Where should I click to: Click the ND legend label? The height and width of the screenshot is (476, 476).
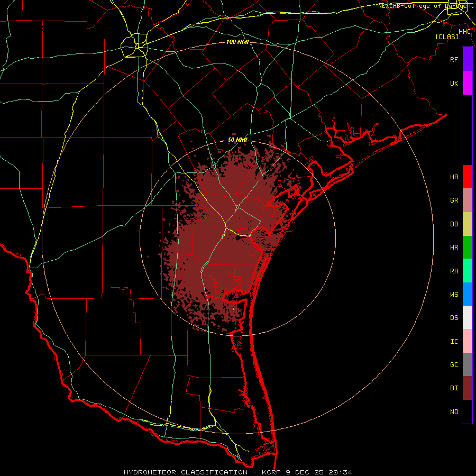click(x=454, y=411)
